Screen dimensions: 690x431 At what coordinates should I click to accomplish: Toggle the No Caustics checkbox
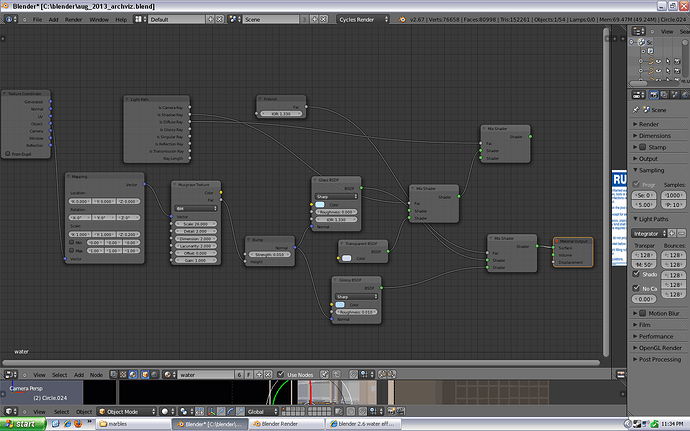click(636, 288)
